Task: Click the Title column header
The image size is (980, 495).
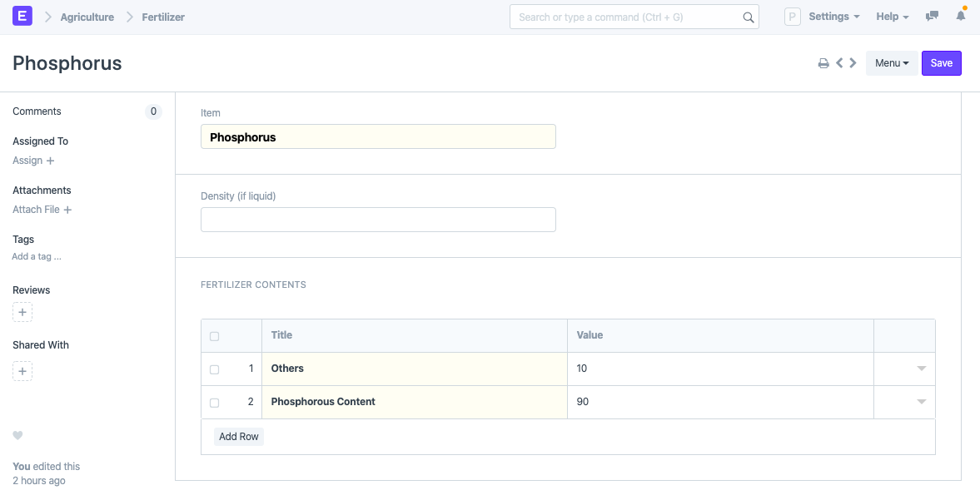Action: coord(415,336)
